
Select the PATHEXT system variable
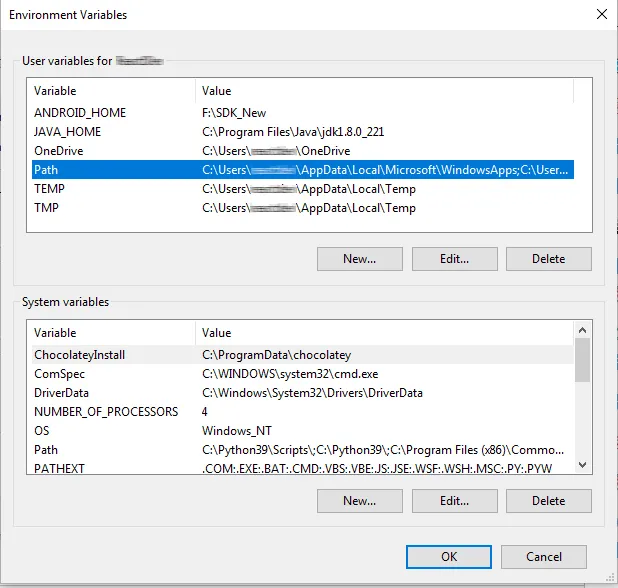[x=303, y=467]
